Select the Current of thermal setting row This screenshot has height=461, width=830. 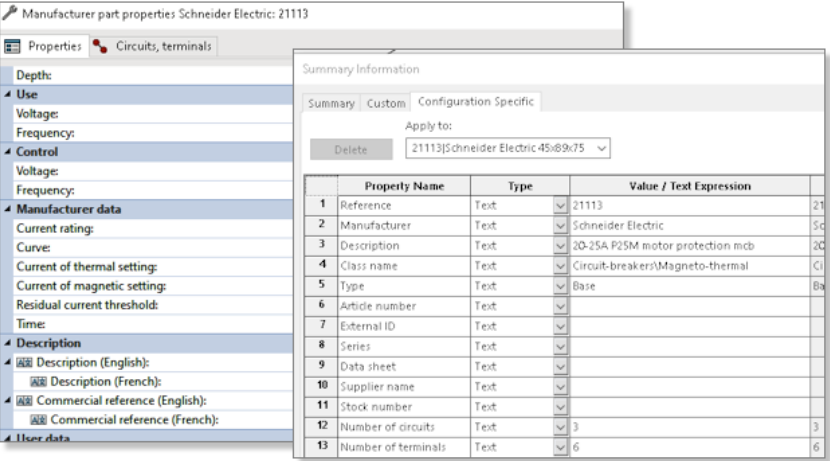(x=153, y=266)
